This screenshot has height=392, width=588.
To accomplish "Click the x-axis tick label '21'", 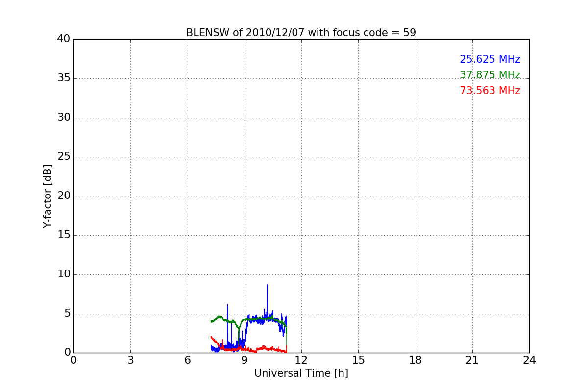I will click(472, 360).
